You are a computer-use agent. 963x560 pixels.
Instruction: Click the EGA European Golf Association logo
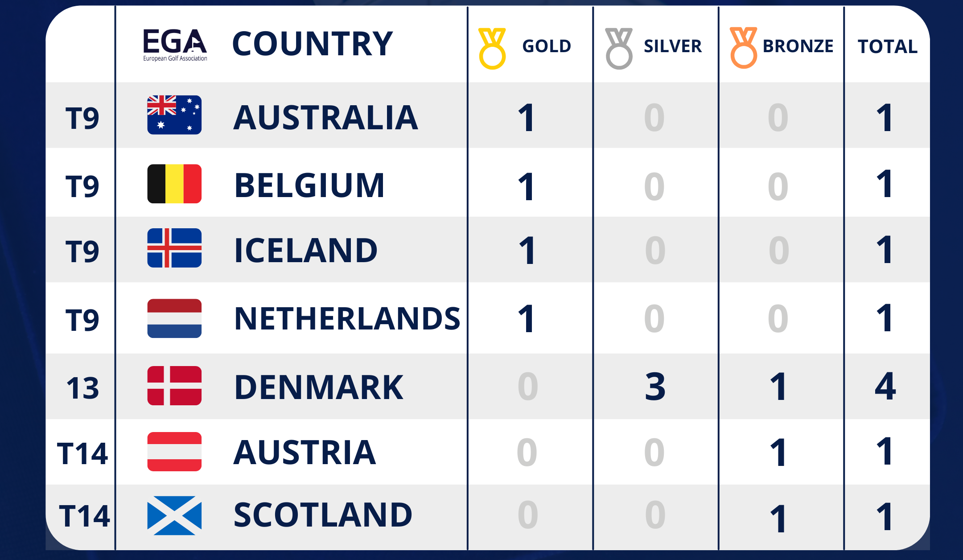coord(175,45)
